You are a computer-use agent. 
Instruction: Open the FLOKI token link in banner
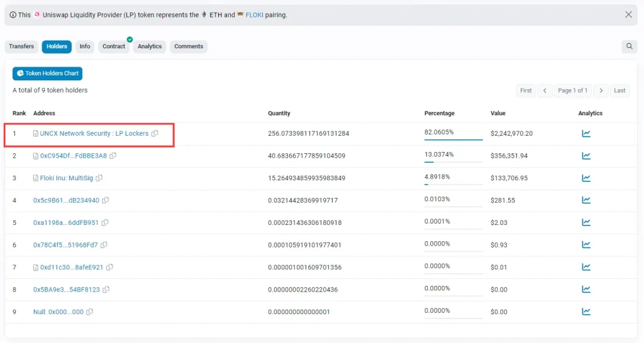coord(254,15)
